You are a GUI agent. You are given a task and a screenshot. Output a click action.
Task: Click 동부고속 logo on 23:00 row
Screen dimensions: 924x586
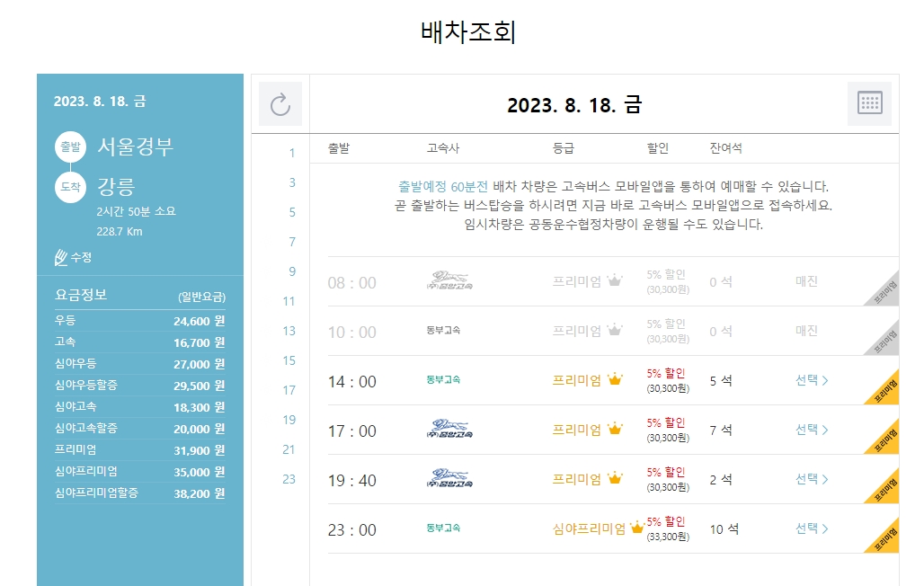(x=443, y=528)
